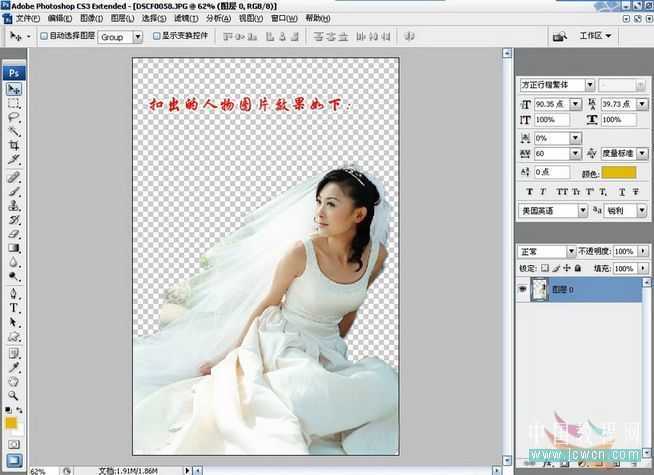This screenshot has height=475, width=654.
Task: Pick the Eyedropper tool
Action: [14, 367]
